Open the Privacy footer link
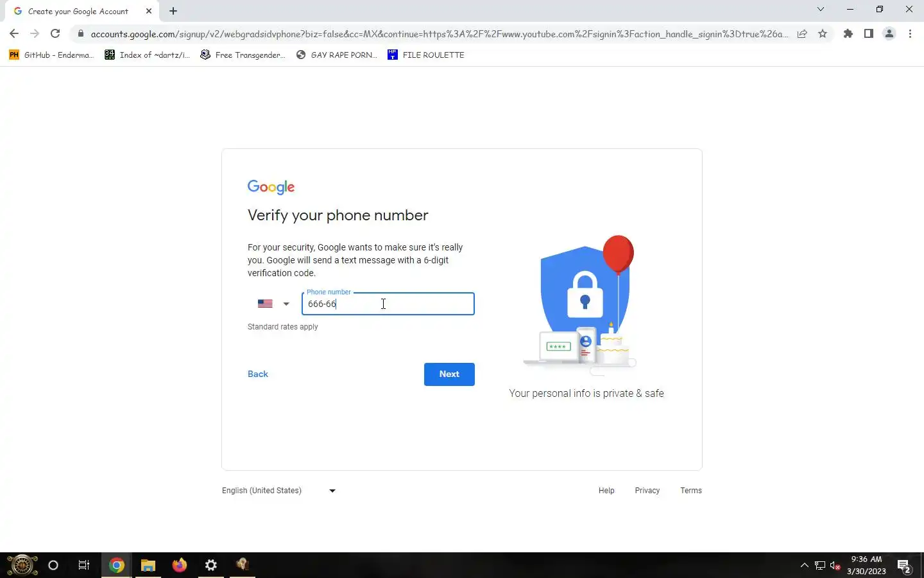The height and width of the screenshot is (578, 924). (647, 491)
